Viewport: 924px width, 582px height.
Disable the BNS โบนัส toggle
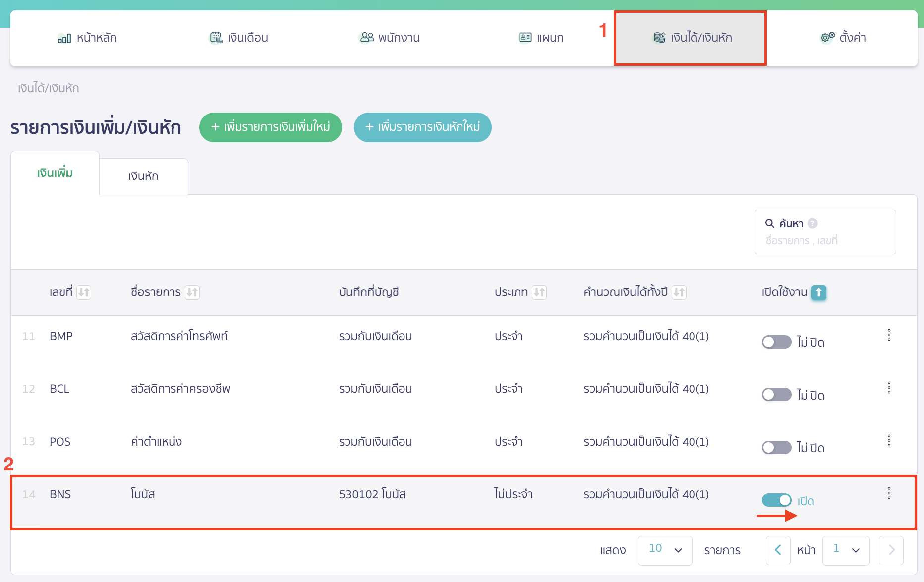[776, 500]
